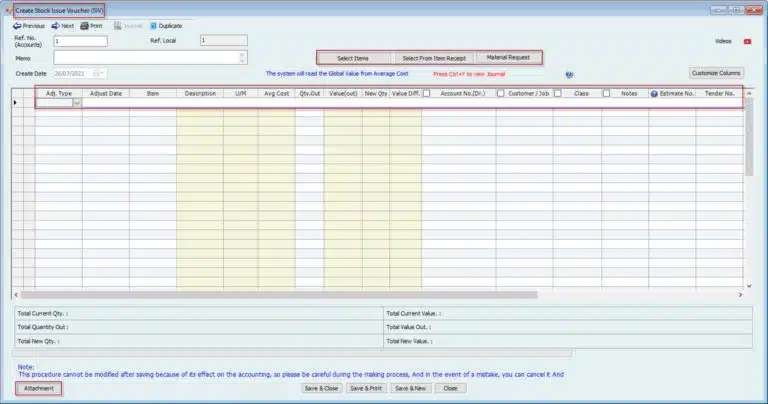Click Save & New
The width and height of the screenshot is (768, 404).
pos(410,388)
